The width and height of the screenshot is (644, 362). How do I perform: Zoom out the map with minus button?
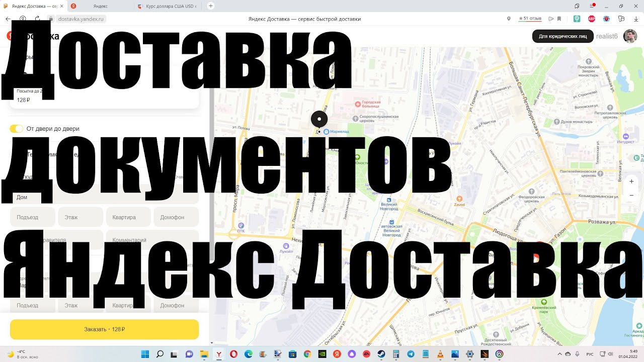(631, 196)
